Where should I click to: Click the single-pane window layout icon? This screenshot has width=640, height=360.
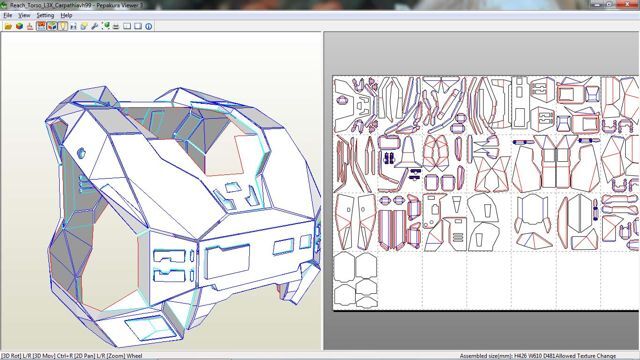(138, 26)
